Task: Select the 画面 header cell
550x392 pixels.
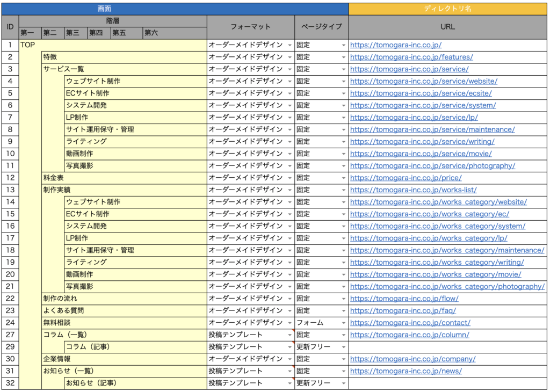Action: coord(175,9)
